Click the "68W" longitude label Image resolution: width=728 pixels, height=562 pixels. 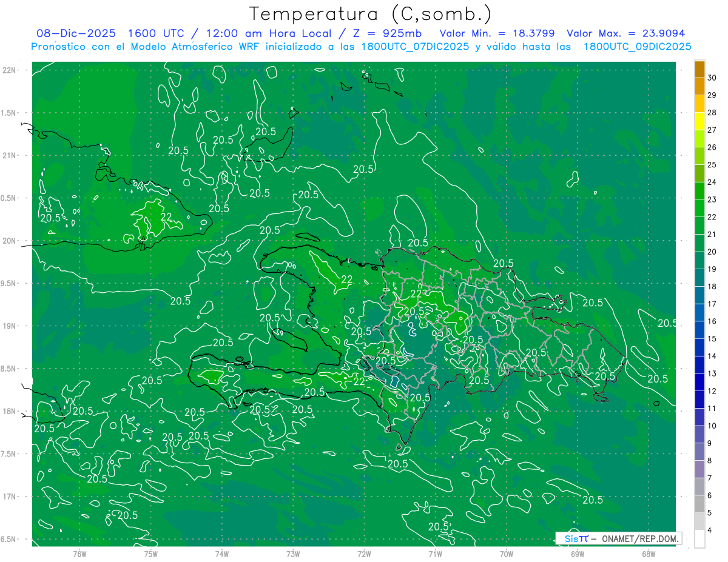pyautogui.click(x=649, y=554)
